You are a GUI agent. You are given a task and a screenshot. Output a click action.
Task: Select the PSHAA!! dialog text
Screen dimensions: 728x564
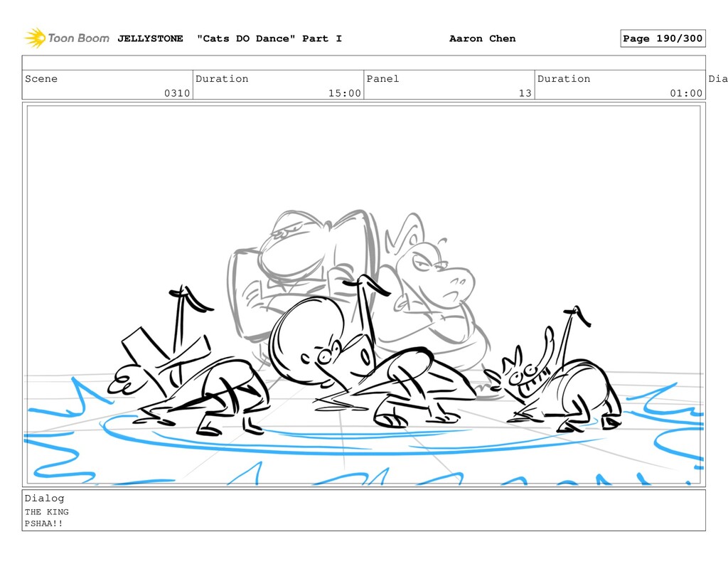click(x=43, y=523)
